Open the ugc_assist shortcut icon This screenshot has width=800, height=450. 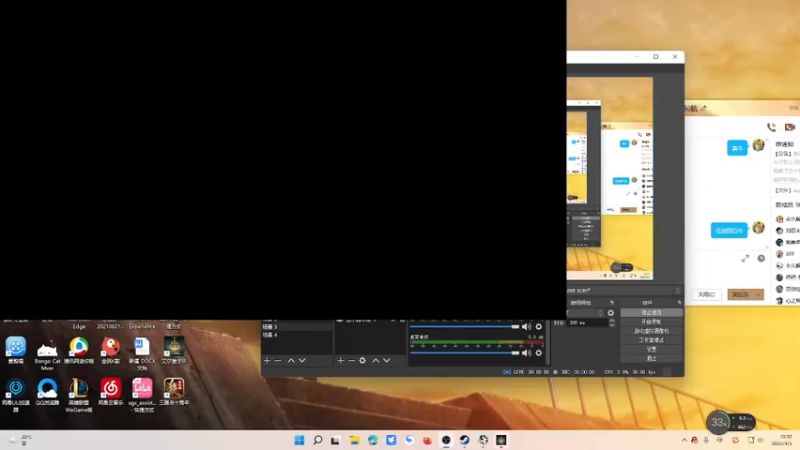tap(142, 395)
